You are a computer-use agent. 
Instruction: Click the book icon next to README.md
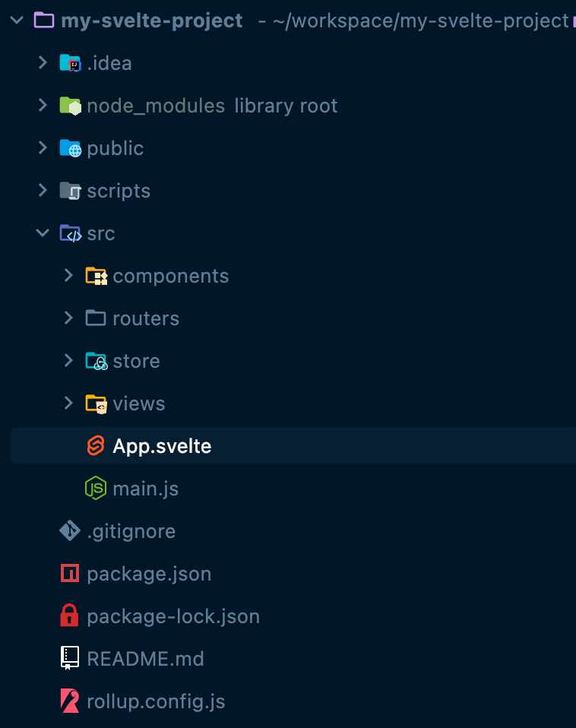pos(70,658)
